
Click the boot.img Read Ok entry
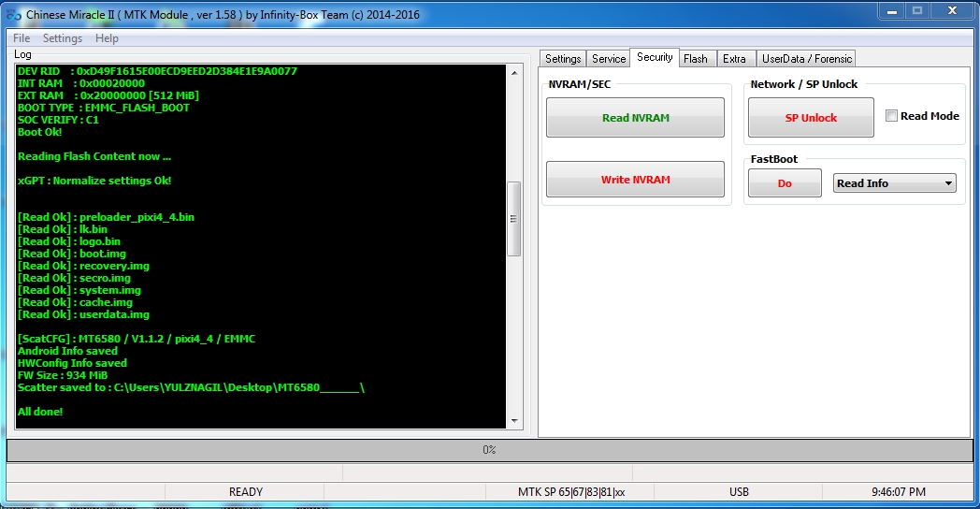click(x=72, y=254)
